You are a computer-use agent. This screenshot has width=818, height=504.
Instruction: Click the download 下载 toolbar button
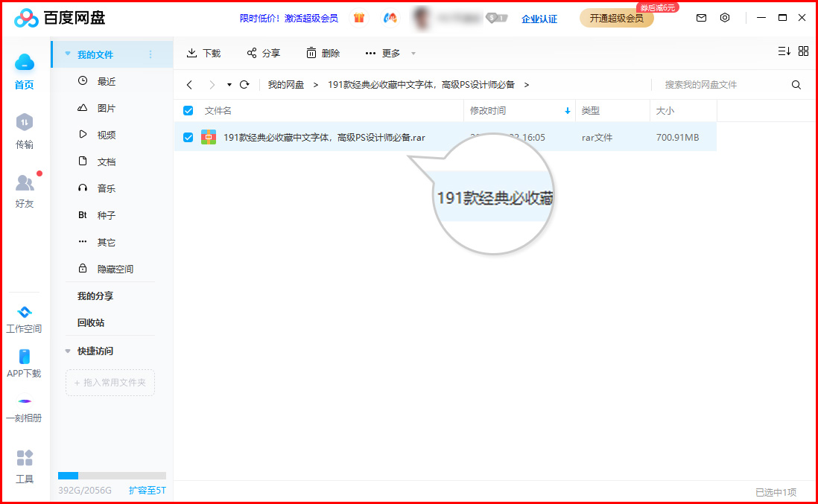(204, 53)
